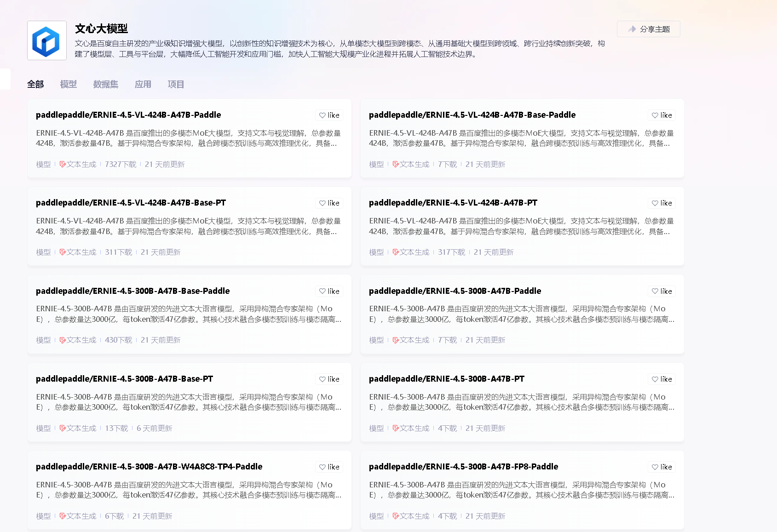Click the 模型 label on ERNIE-4.5-300B-A47B-PT card
777x532 pixels.
376,428
